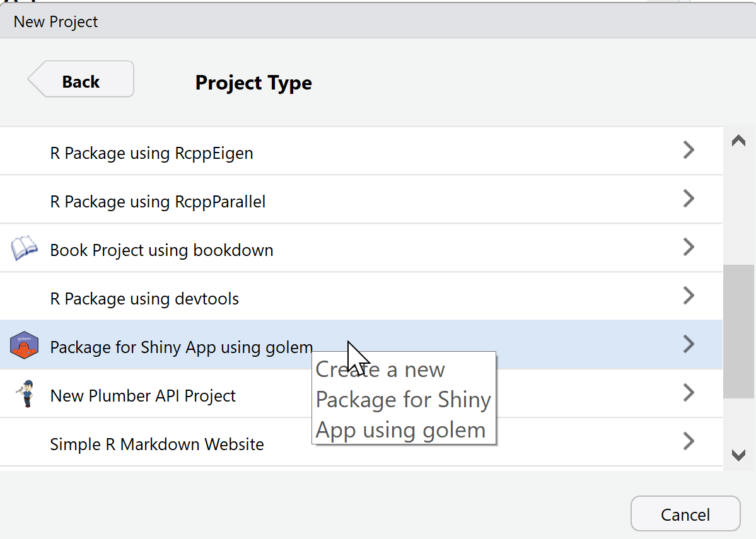Viewport: 756px width, 539px height.
Task: Click the Plumber API plumber figure icon
Action: [x=26, y=394]
